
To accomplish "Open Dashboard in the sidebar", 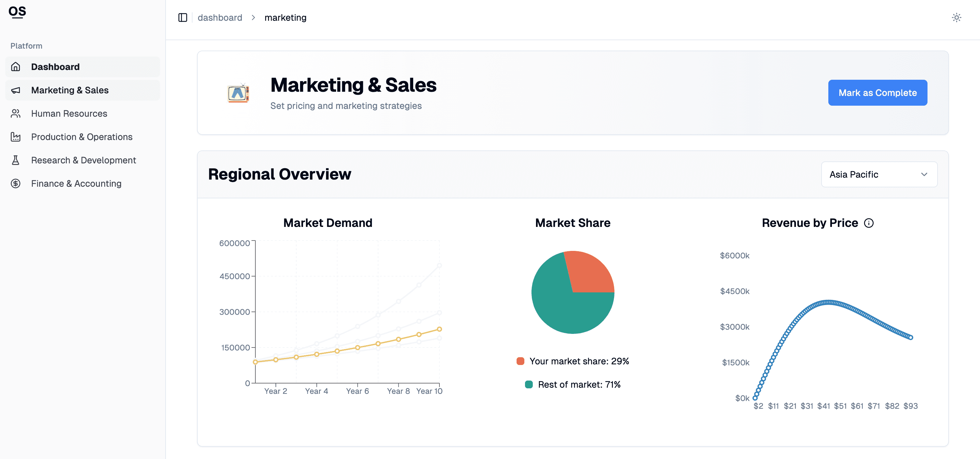I will pos(83,66).
